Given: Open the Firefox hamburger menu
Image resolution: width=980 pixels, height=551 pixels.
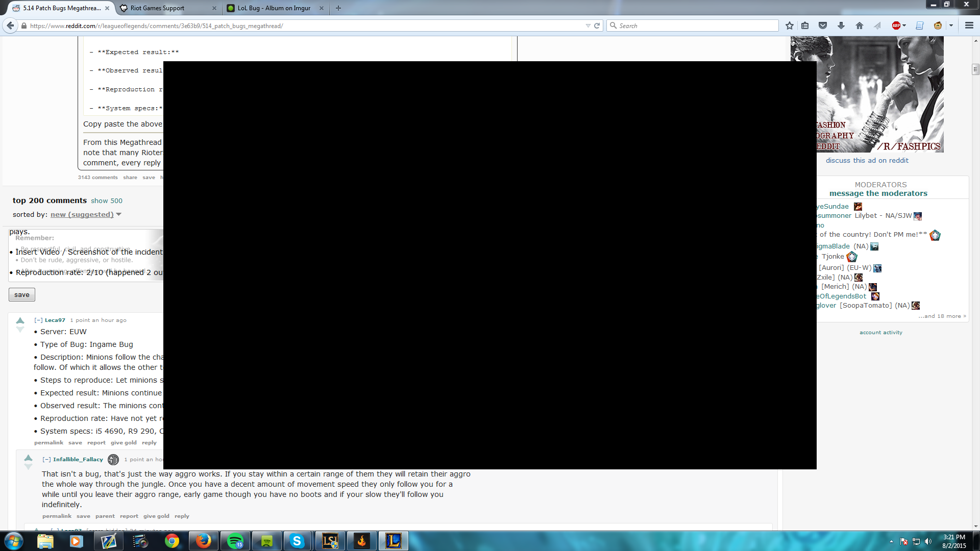Looking at the screenshot, I should tap(969, 26).
